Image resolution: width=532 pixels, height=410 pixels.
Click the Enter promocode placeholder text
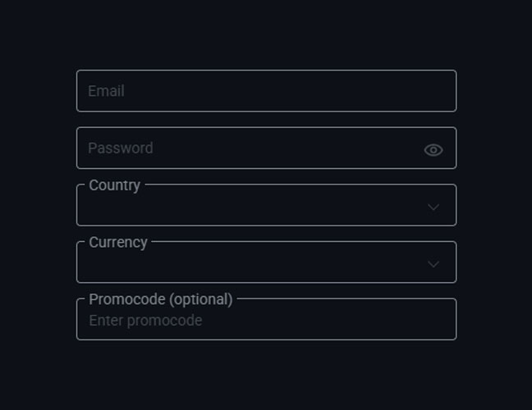[x=145, y=321]
